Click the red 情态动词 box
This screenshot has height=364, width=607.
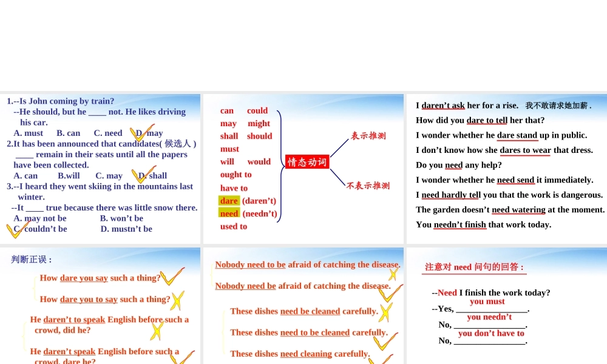click(307, 162)
